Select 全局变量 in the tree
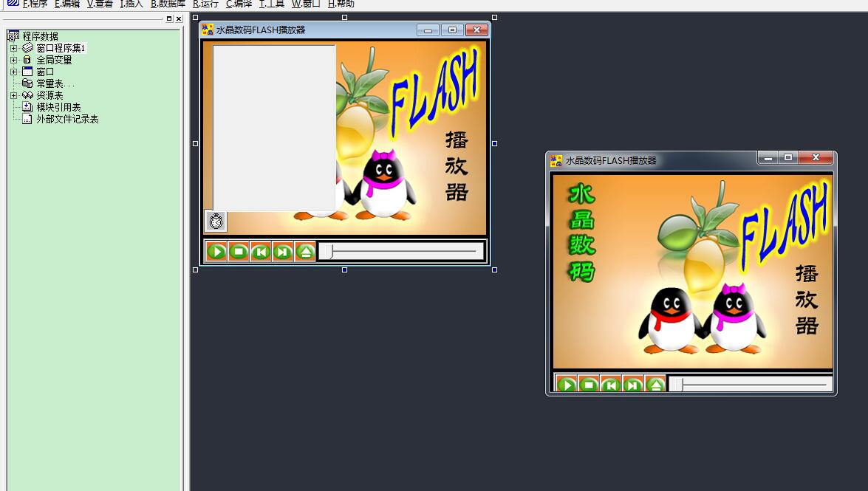868x491 pixels. tap(54, 60)
